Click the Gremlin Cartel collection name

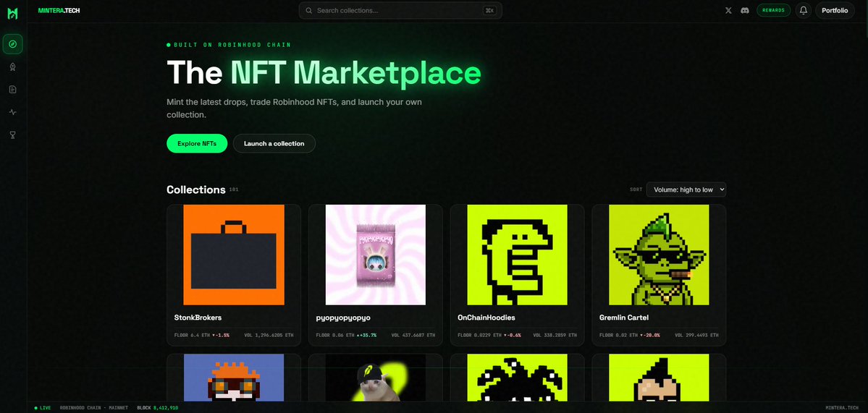pos(624,318)
